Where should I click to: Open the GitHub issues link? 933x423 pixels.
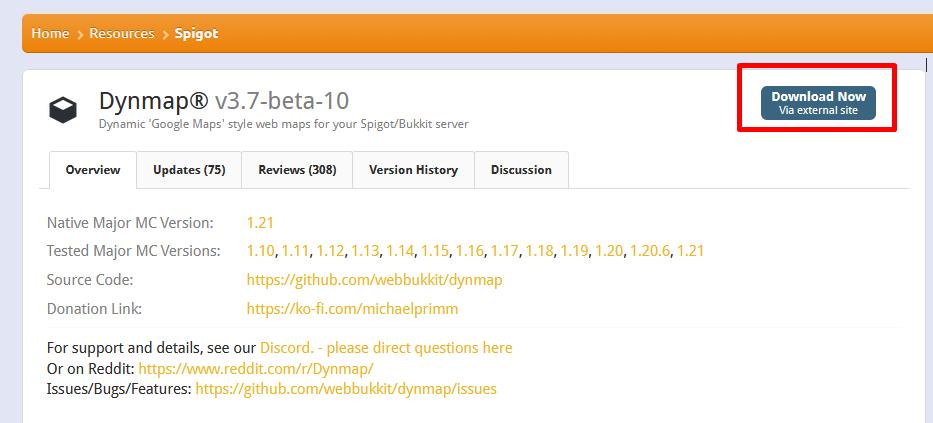[x=345, y=388]
